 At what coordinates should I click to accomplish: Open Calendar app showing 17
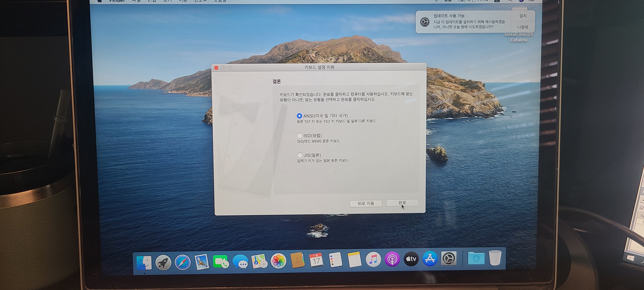[316, 260]
